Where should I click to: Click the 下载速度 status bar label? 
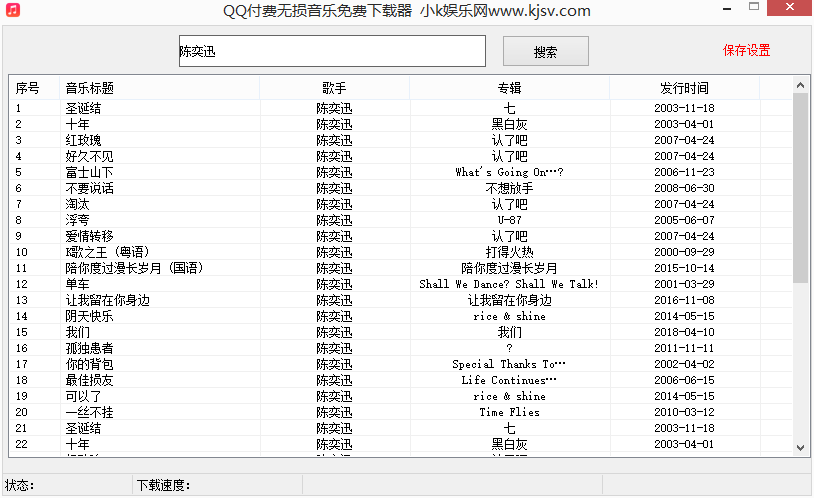[164, 486]
